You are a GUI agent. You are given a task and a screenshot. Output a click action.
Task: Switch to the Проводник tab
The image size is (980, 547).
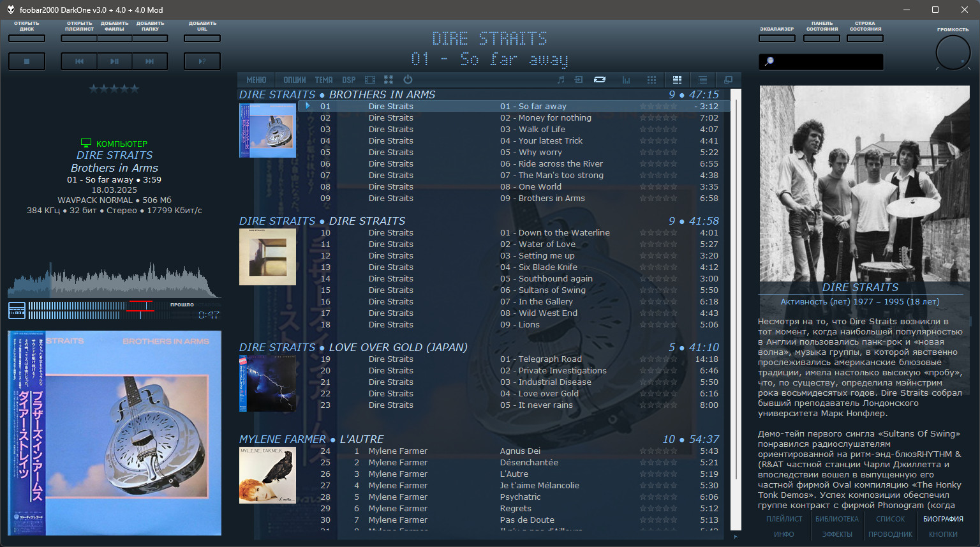click(890, 534)
